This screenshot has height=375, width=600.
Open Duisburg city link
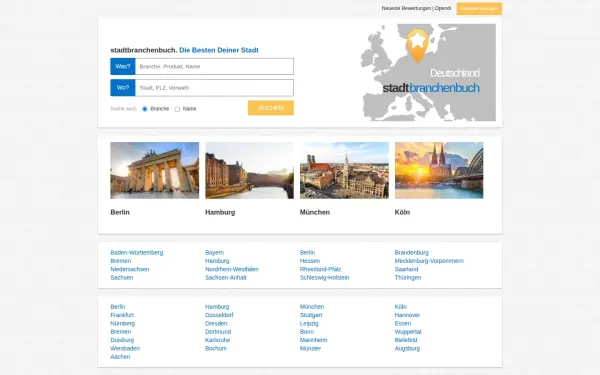pos(122,340)
